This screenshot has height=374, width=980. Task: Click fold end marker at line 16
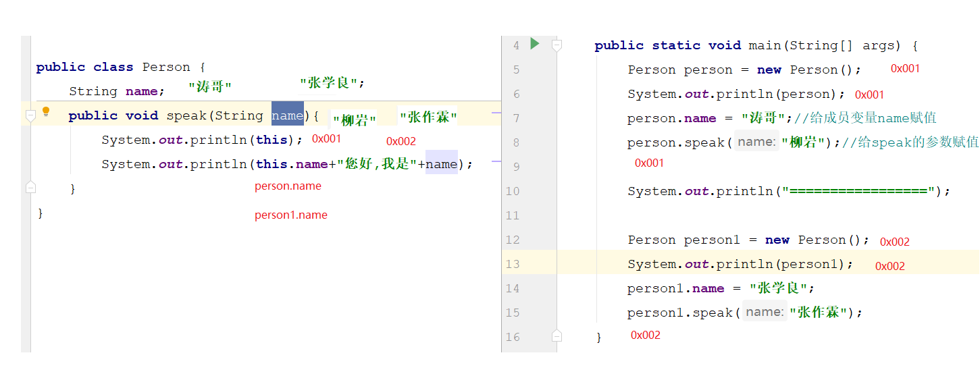click(x=557, y=336)
